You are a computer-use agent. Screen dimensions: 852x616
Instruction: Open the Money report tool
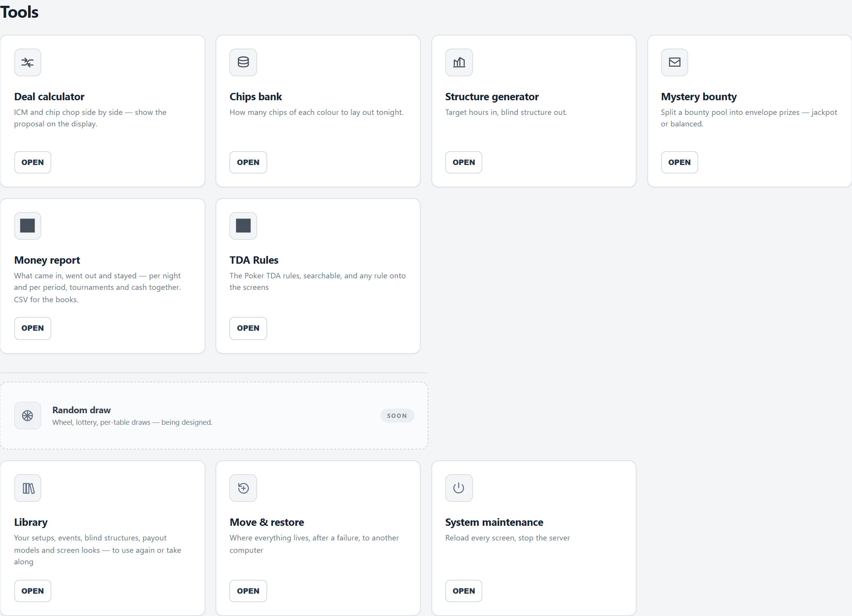pyautogui.click(x=33, y=328)
